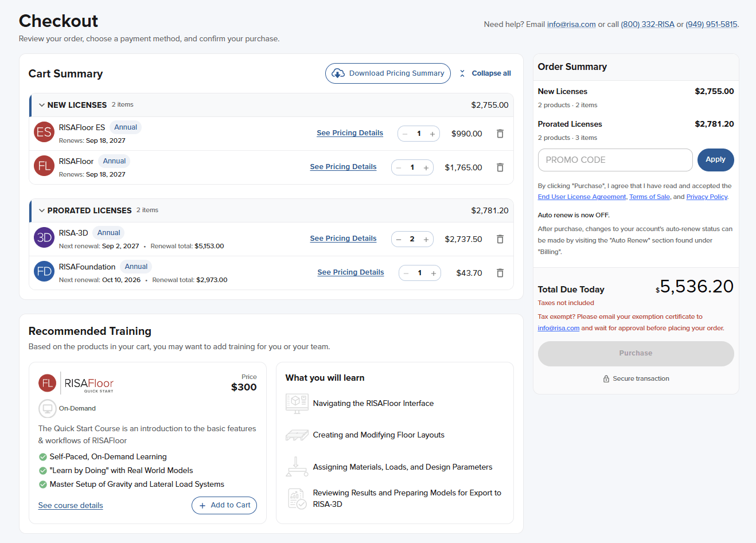The image size is (756, 543).
Task: Click the 3D product badge for RISA-3D
Action: [44, 238]
